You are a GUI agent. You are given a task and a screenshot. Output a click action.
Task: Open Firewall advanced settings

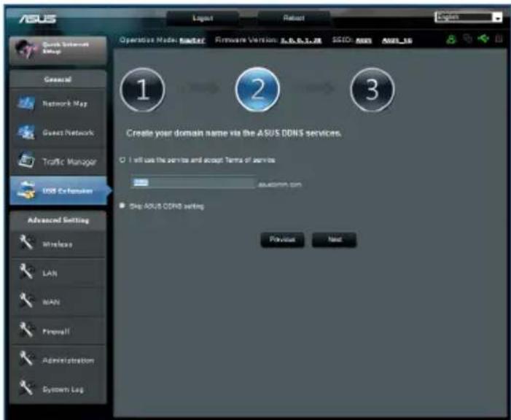tap(58, 331)
